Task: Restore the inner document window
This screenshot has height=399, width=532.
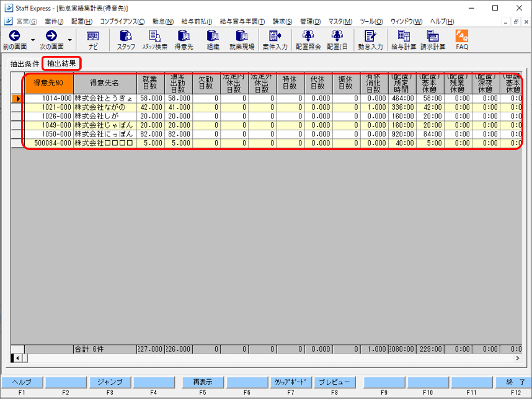Action: coord(516,22)
